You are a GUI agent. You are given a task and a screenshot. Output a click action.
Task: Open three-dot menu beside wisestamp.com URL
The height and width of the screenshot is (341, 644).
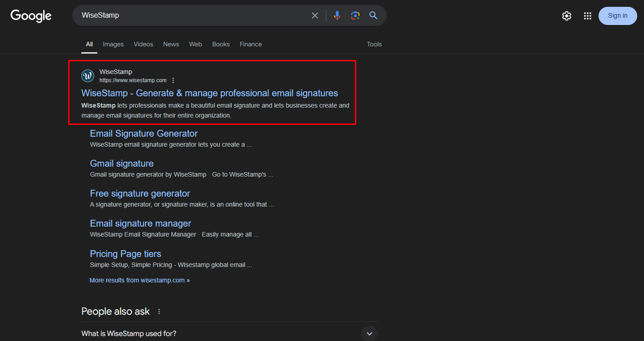tap(173, 80)
